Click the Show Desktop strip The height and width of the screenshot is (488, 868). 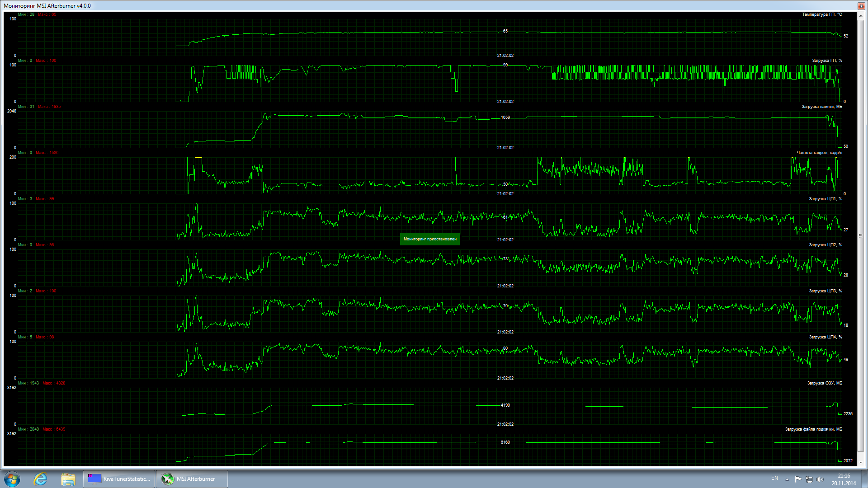pos(865,479)
